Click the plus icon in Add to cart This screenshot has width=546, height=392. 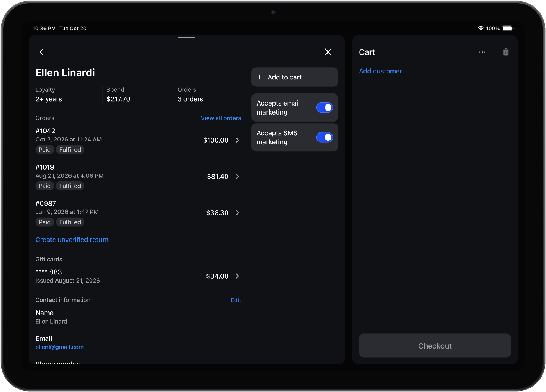coord(259,77)
